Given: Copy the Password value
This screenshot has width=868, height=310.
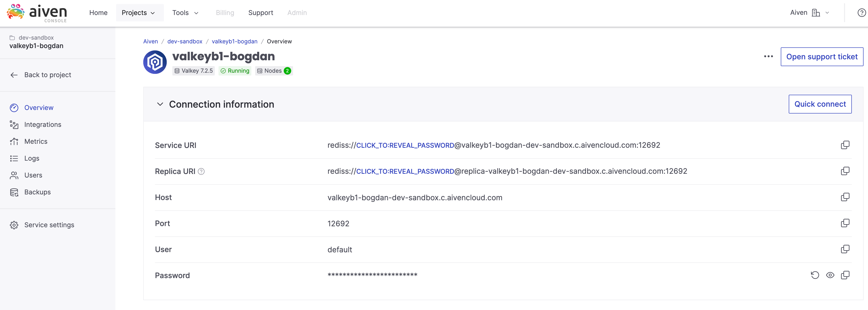Looking at the screenshot, I should [x=845, y=275].
